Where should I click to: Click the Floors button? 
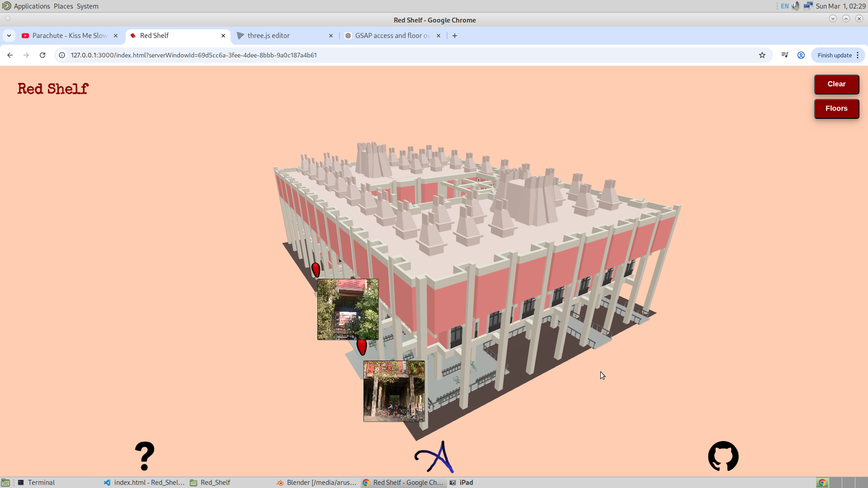836,108
